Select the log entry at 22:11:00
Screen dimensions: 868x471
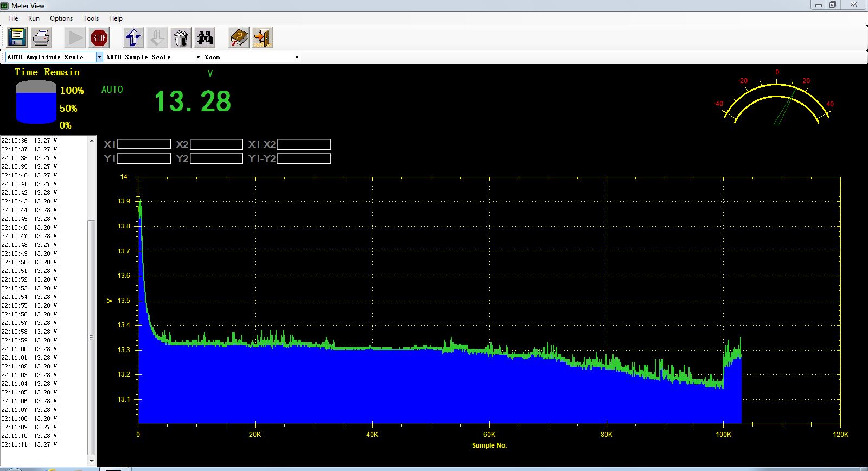(29, 349)
